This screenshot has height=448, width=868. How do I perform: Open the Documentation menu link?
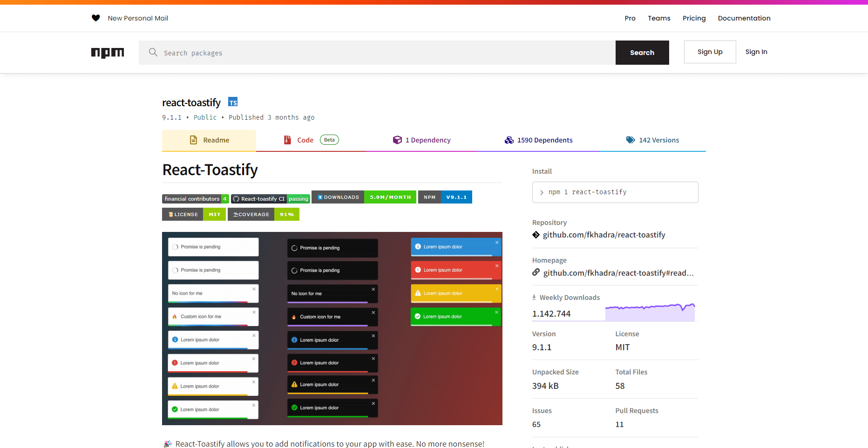[744, 18]
